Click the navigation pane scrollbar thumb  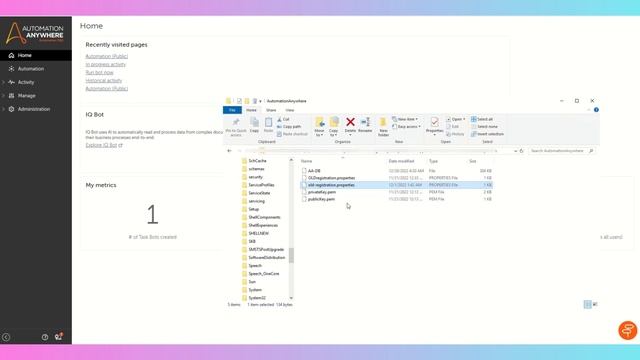tap(291, 256)
